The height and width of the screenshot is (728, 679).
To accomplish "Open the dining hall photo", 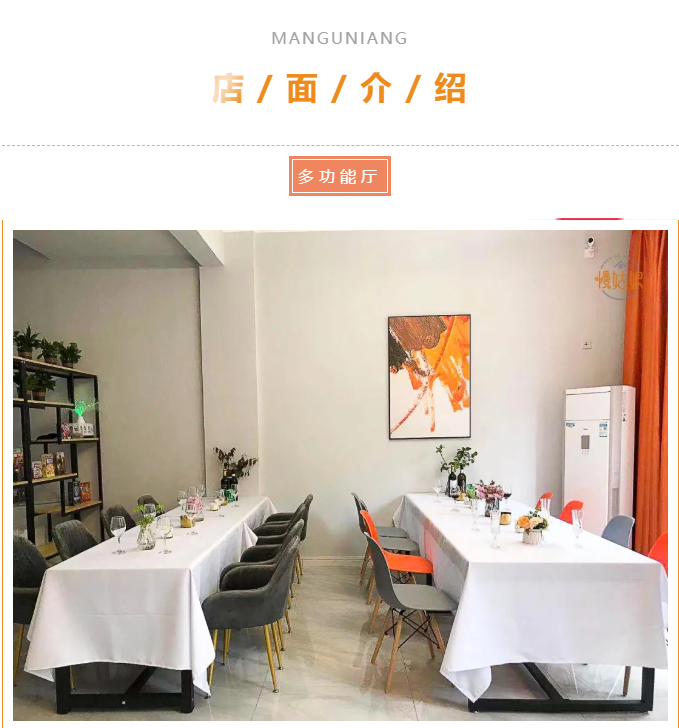I will click(340, 475).
